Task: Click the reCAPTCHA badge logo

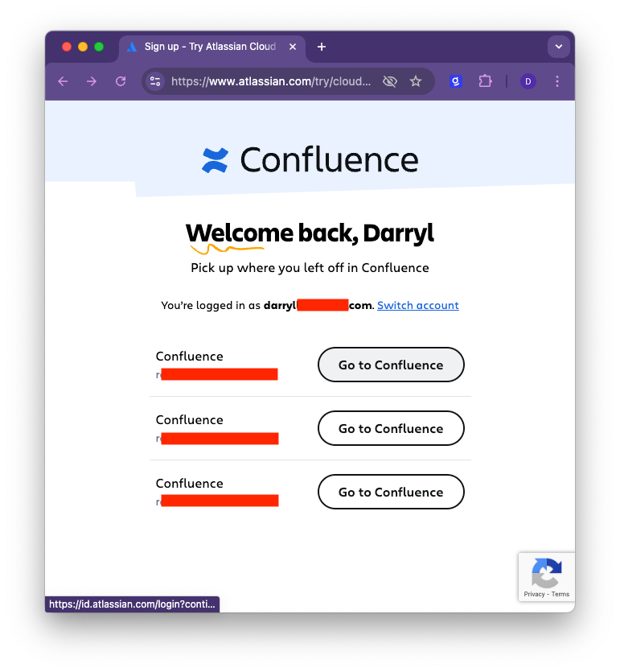Action: click(547, 572)
